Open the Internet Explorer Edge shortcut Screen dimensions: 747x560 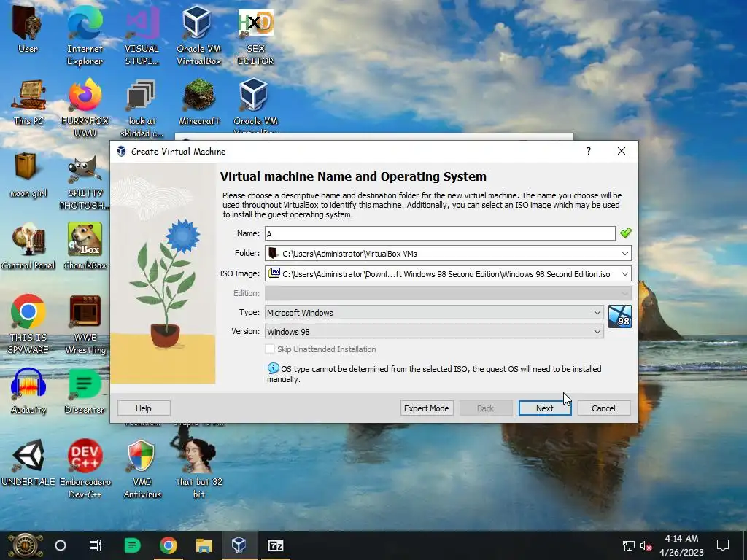click(85, 34)
